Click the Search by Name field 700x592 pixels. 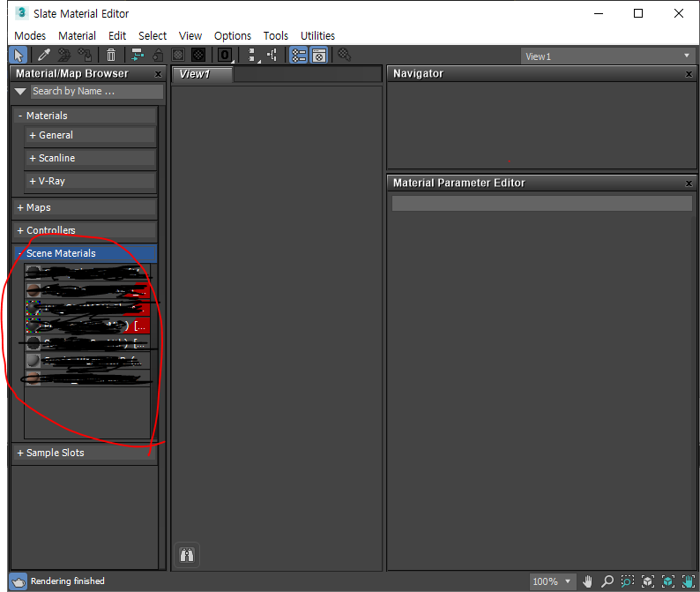[x=97, y=91]
